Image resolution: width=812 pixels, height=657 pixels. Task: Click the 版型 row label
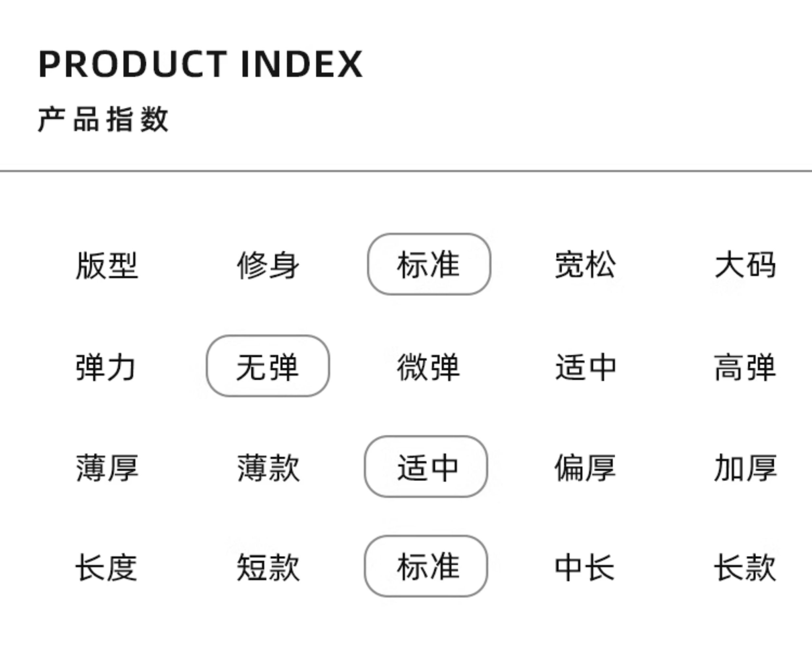pyautogui.click(x=107, y=265)
